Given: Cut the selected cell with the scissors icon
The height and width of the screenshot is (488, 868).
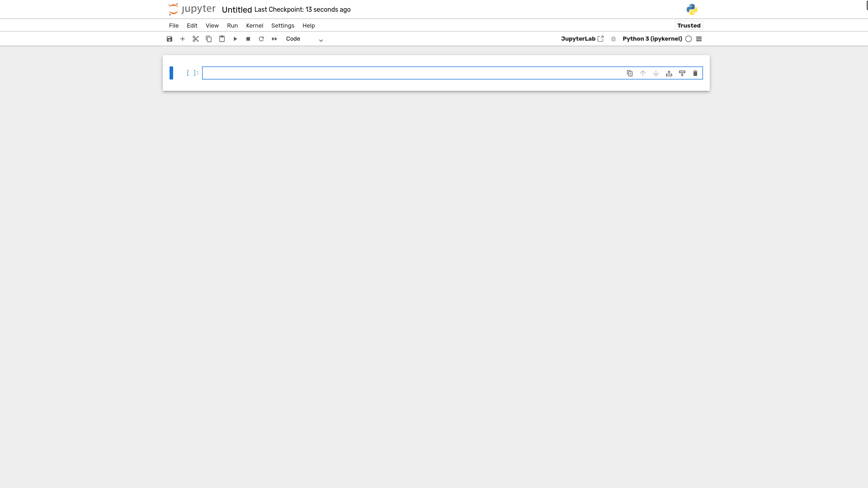Looking at the screenshot, I should 196,39.
